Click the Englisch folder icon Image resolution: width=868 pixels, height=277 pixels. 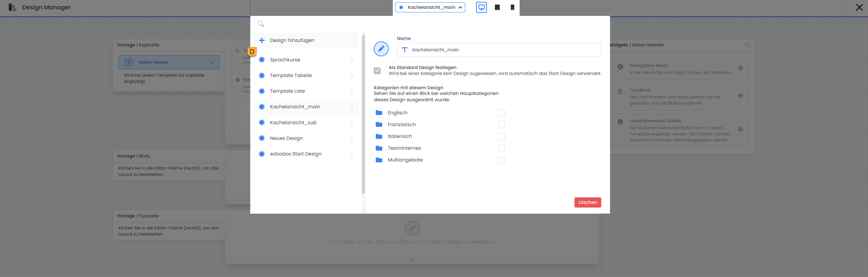(x=379, y=113)
